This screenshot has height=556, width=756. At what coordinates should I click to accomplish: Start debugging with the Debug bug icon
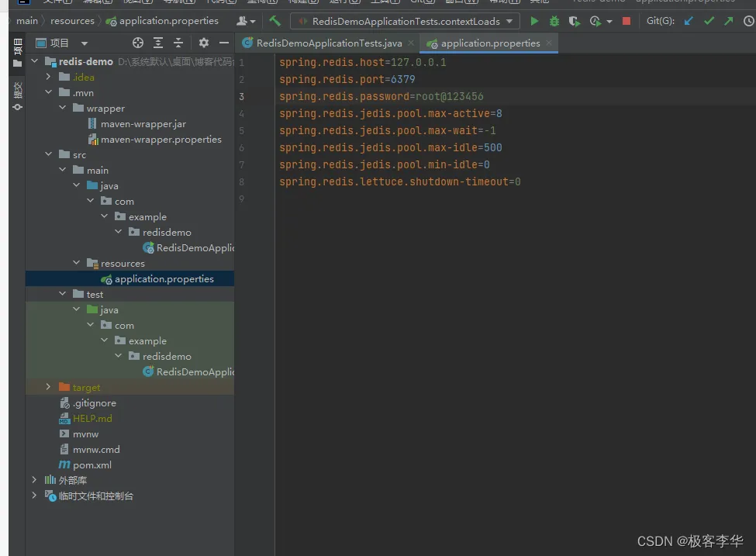point(554,21)
